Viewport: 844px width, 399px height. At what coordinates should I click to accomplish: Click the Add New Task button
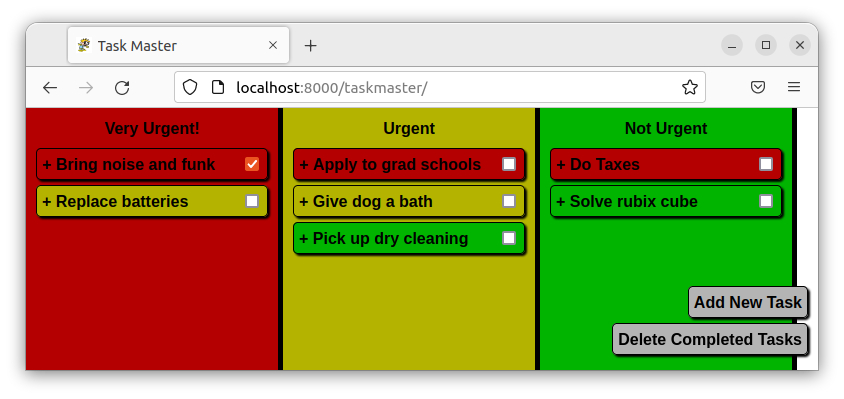(748, 302)
